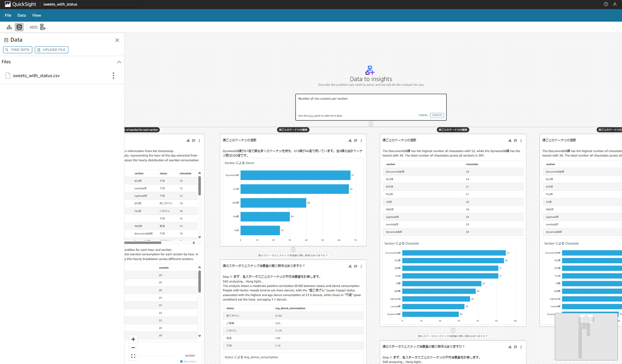Click the canvas minimap overview

tap(586, 336)
